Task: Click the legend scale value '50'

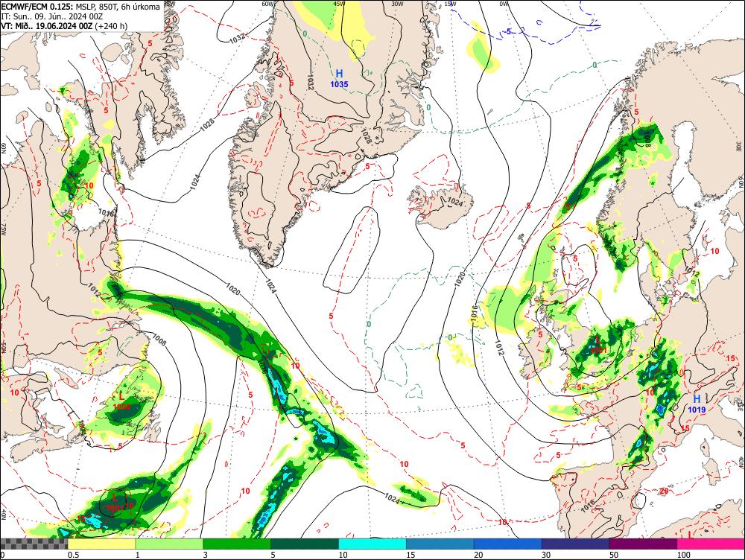Action: tap(614, 555)
